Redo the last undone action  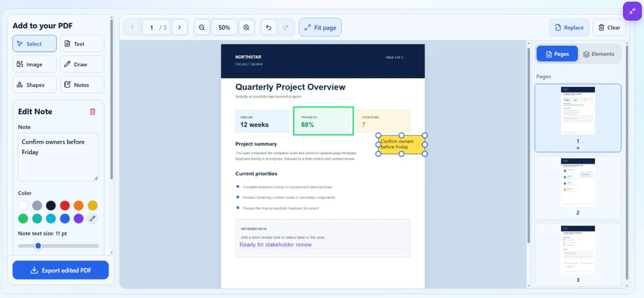(286, 28)
